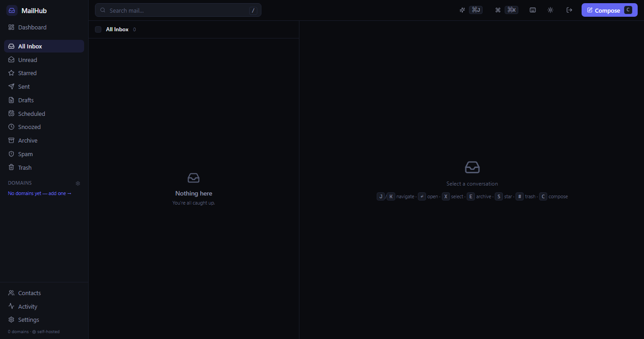This screenshot has height=339, width=644.
Task: Tick the All Inbox select-all checkbox
Action: click(98, 29)
